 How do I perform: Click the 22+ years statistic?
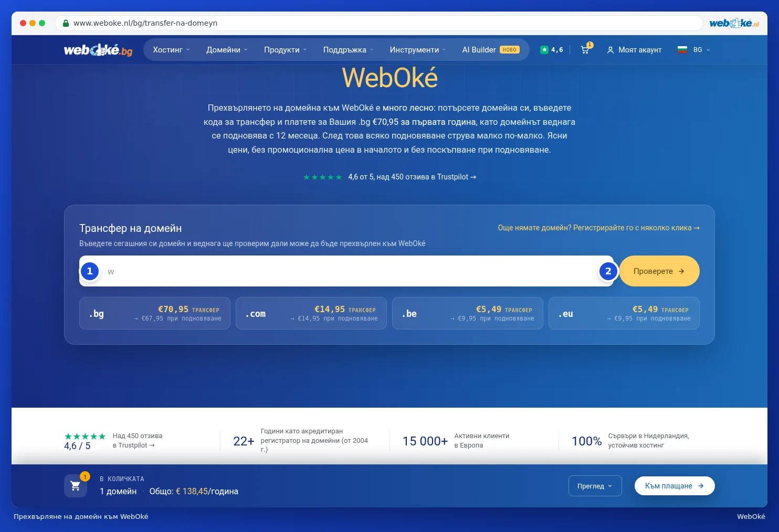[301, 441]
